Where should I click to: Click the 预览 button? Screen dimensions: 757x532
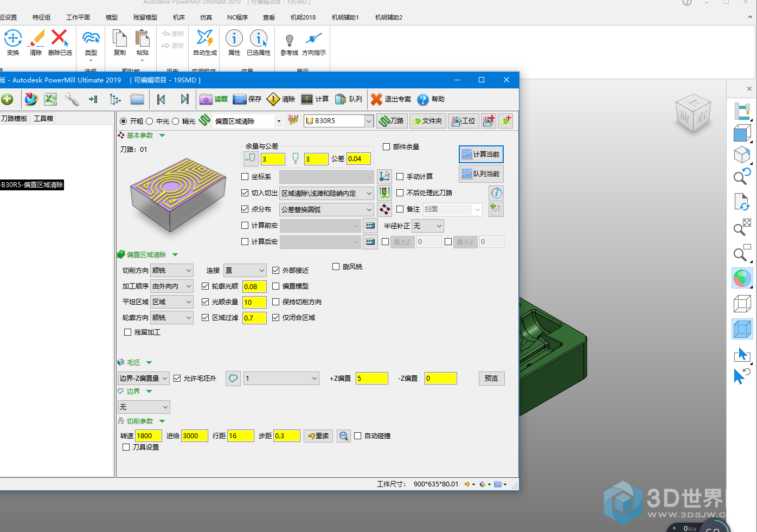(x=491, y=379)
